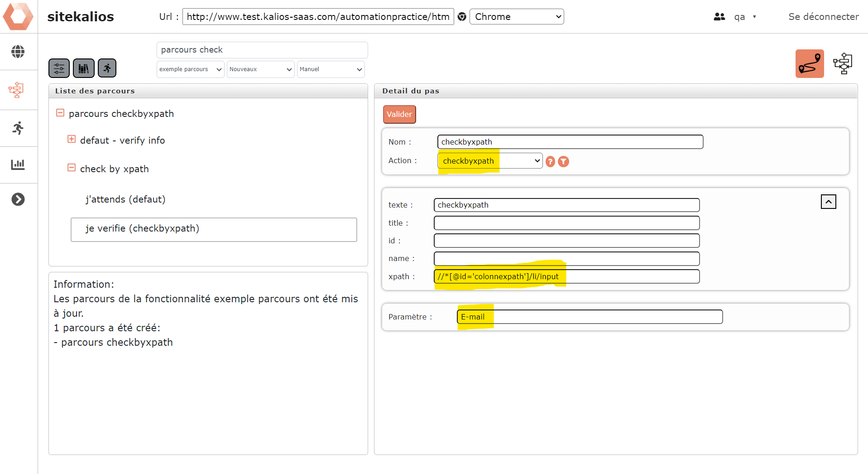Click the Valider button
This screenshot has height=474, width=868.
pos(399,114)
